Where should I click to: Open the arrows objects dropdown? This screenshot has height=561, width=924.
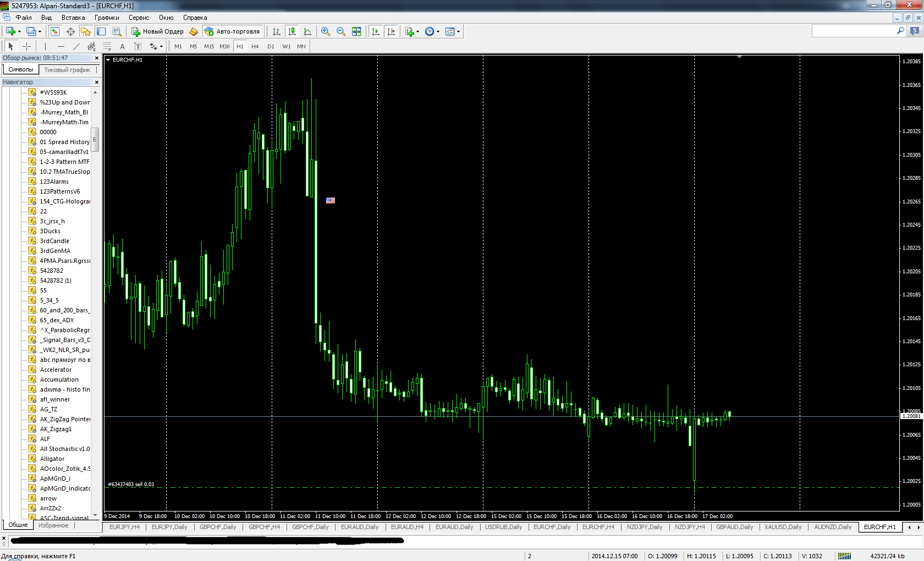pos(156,46)
